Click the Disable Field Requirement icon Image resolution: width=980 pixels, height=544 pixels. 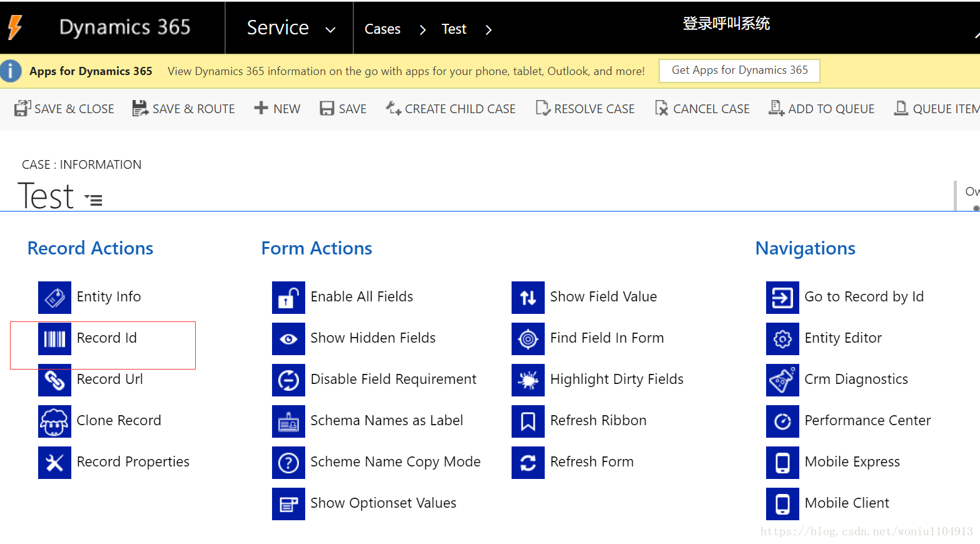click(288, 380)
